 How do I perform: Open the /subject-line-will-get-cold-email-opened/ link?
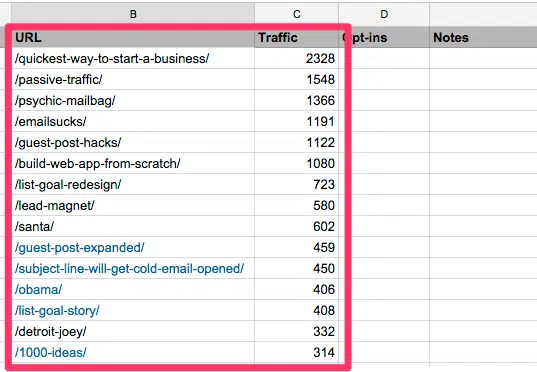(x=129, y=269)
